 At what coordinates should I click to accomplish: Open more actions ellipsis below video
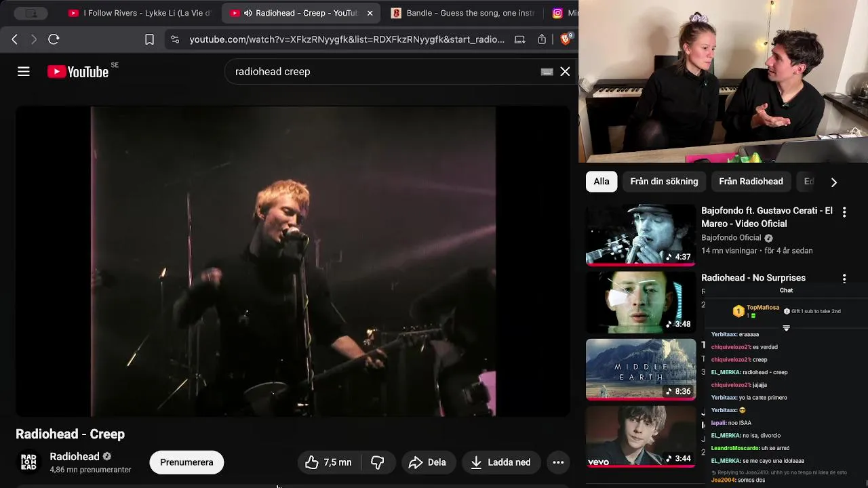[558, 462]
